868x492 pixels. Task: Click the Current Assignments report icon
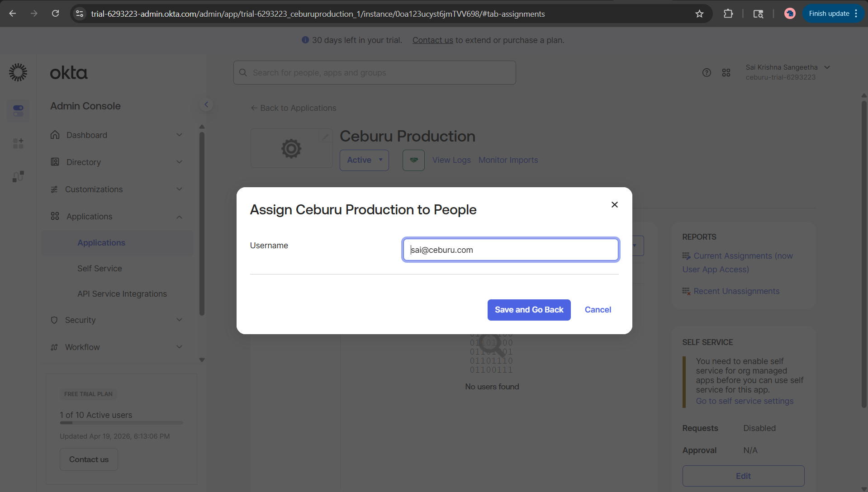pos(686,256)
